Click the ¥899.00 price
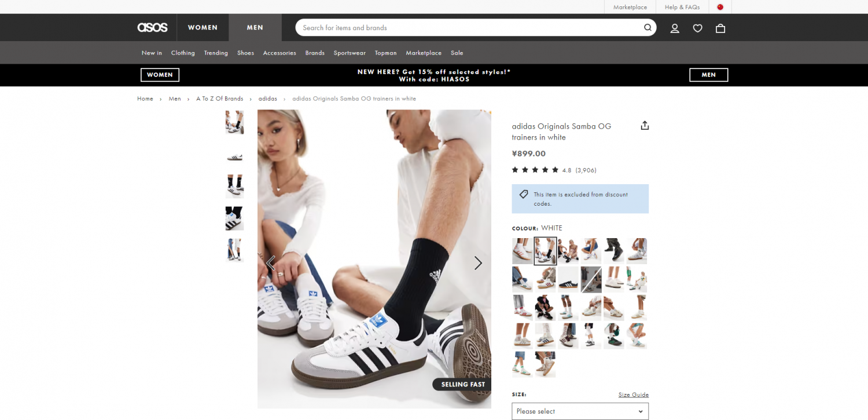Viewport: 868px width, 420px height. coord(529,154)
